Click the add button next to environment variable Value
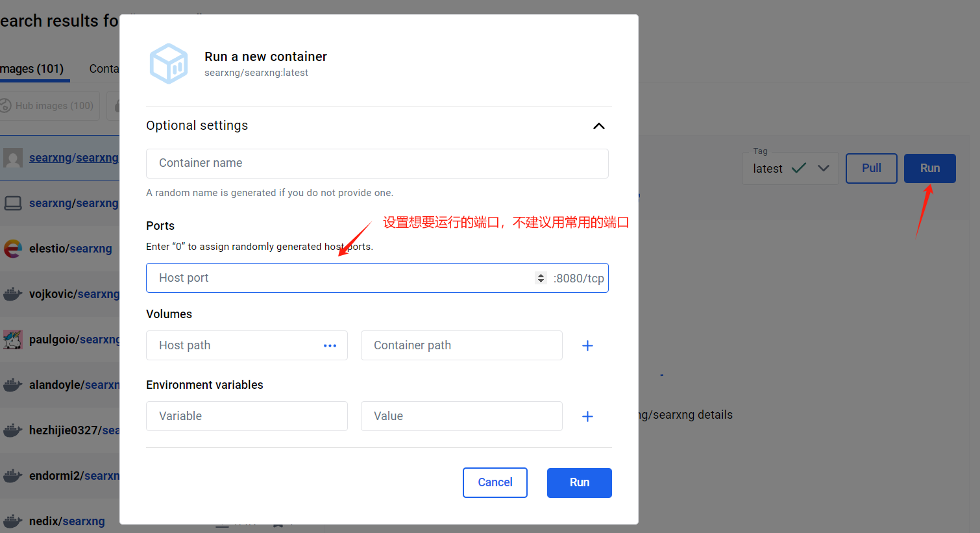980x533 pixels. 587,416
